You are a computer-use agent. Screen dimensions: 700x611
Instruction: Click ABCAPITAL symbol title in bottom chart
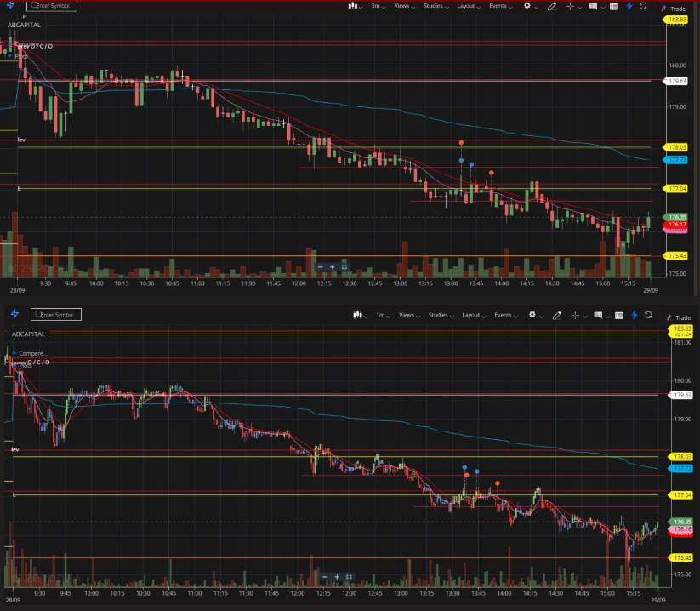pyautogui.click(x=28, y=334)
